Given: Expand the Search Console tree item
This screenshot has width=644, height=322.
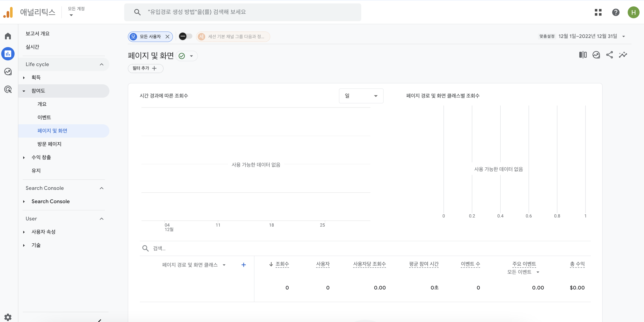Looking at the screenshot, I should coord(24,201).
